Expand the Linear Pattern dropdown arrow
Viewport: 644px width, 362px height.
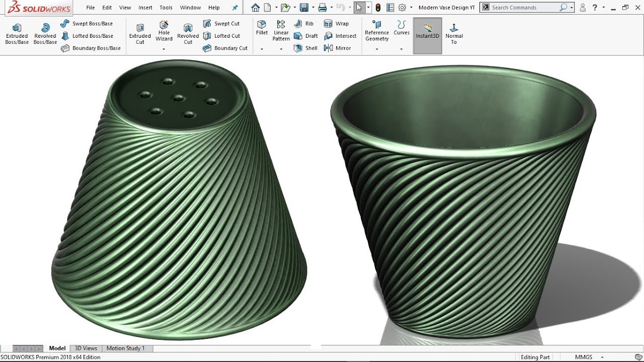(281, 49)
